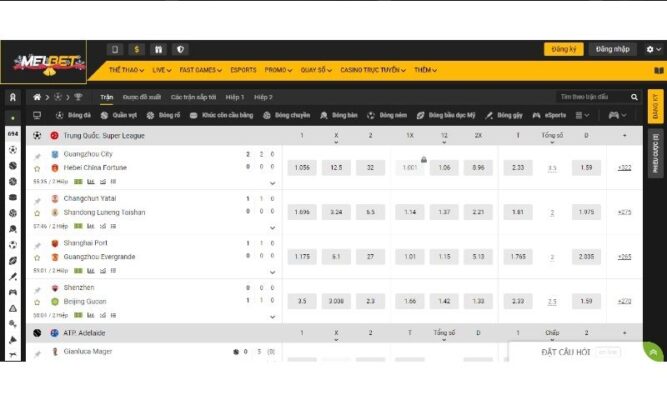This screenshot has height=400, width=667.
Task: Click the trophy breadcrumb icon
Action: [x=78, y=97]
